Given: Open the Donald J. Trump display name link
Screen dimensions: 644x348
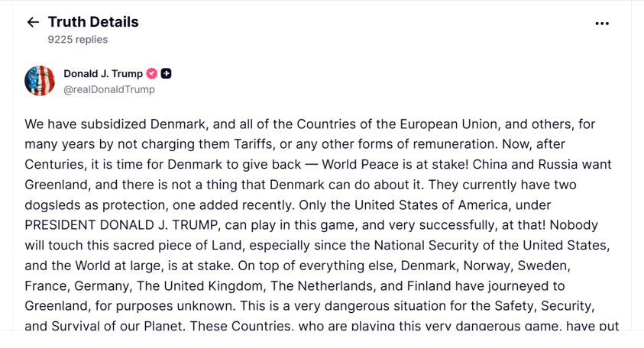Looking at the screenshot, I should point(102,74).
